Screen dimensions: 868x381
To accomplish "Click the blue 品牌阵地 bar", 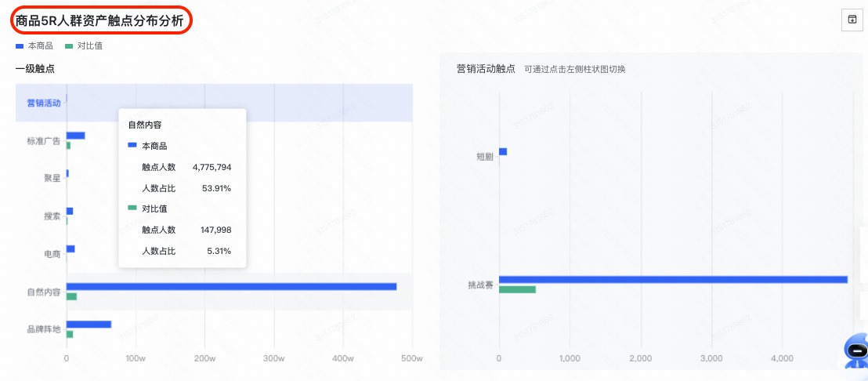I will 89,324.
